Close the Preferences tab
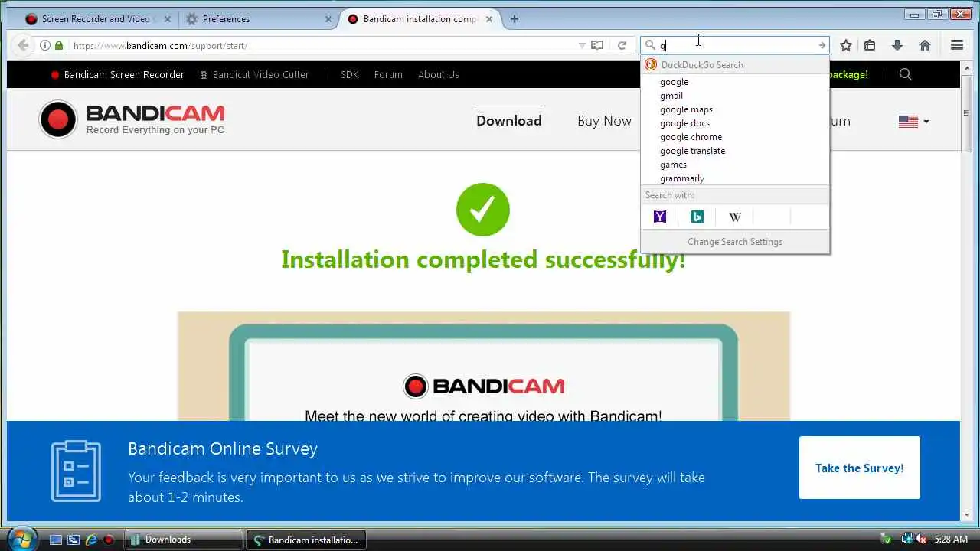 tap(328, 19)
